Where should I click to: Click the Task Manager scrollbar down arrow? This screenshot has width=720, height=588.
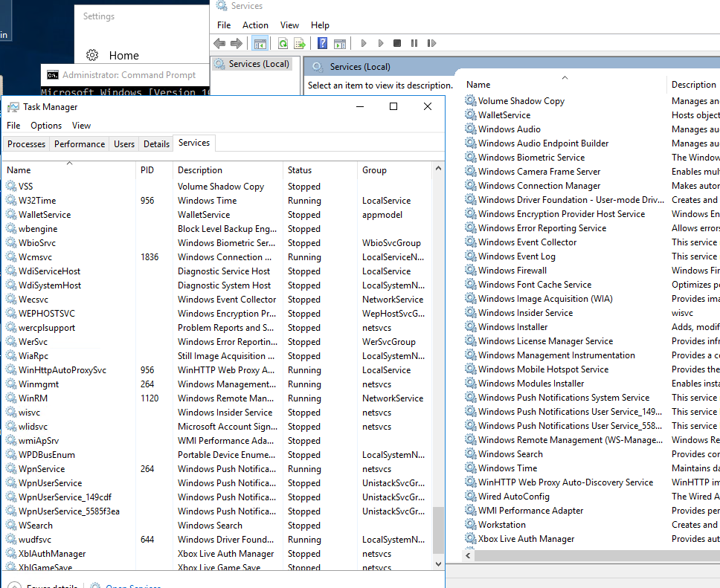click(438, 564)
